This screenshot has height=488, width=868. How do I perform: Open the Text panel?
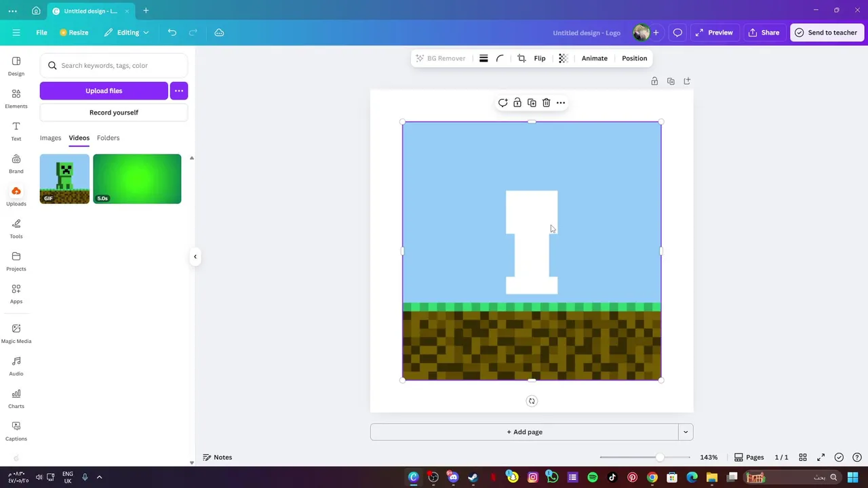point(16,131)
